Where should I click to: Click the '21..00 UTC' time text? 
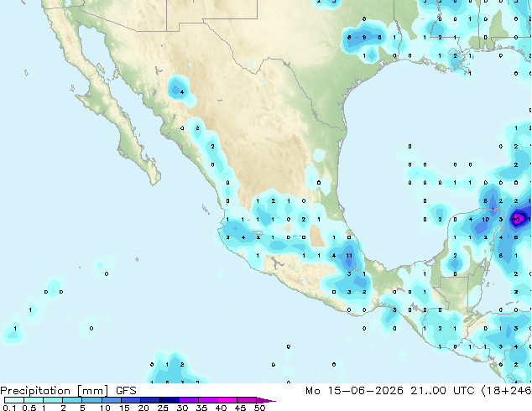(442, 391)
